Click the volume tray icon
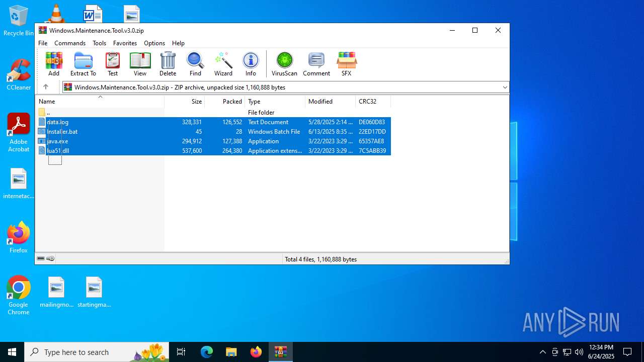644x362 pixels. point(579,352)
